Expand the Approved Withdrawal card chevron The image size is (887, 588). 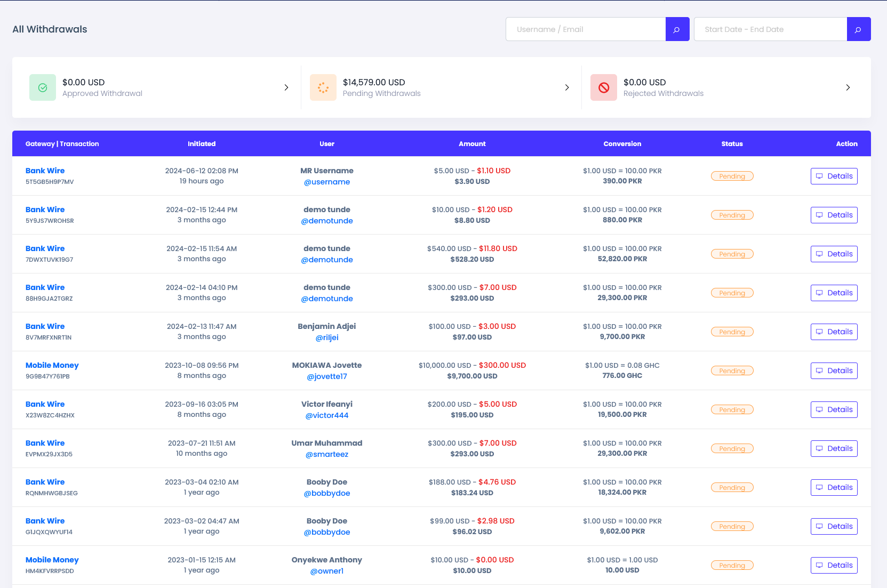pyautogui.click(x=286, y=87)
